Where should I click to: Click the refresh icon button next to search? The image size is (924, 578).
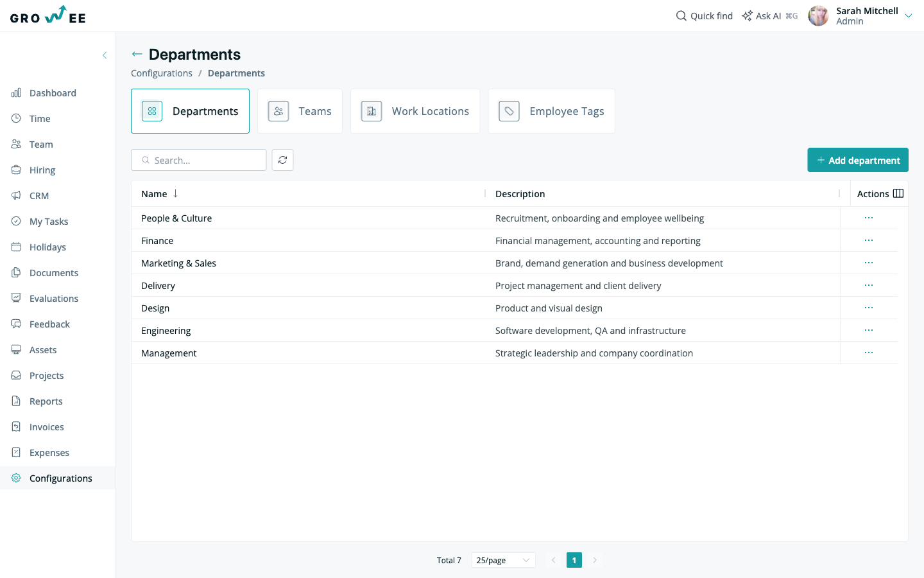click(282, 160)
